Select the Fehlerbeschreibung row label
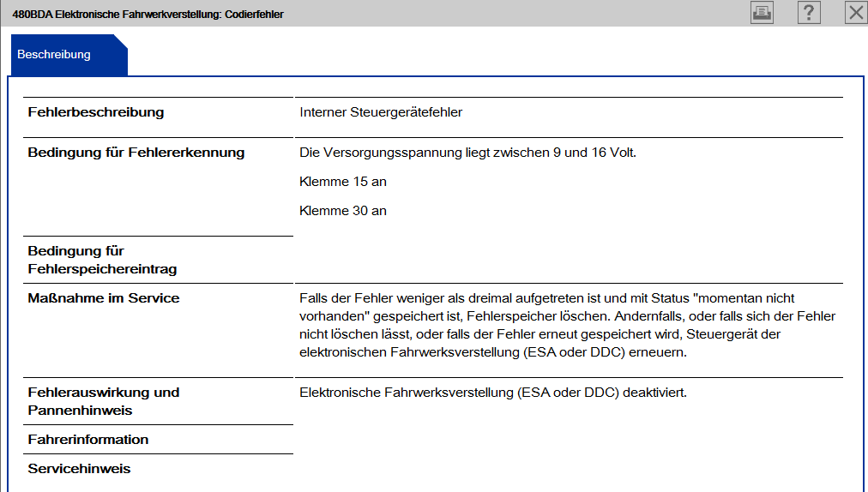Screen dimensions: 868x492 click(x=96, y=112)
